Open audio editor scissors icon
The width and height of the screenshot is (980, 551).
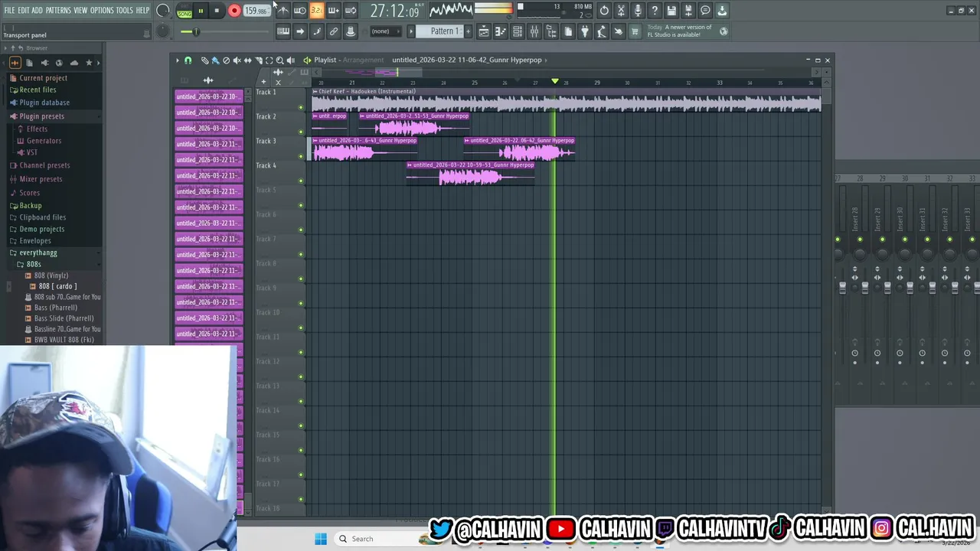[x=621, y=11]
